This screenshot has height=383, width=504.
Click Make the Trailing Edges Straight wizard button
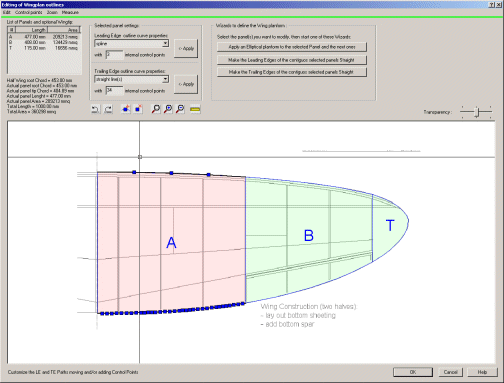[x=292, y=72]
